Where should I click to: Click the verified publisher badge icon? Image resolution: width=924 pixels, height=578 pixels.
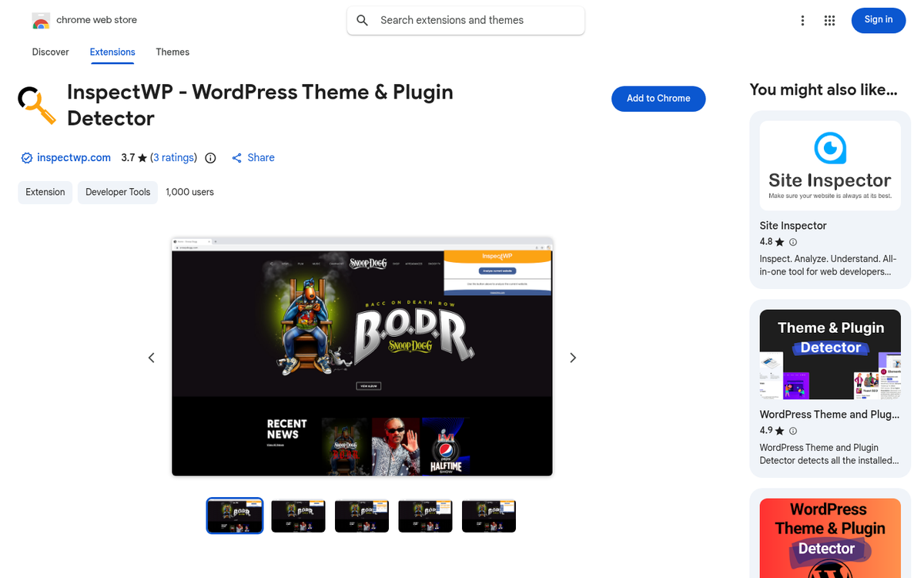coord(26,157)
